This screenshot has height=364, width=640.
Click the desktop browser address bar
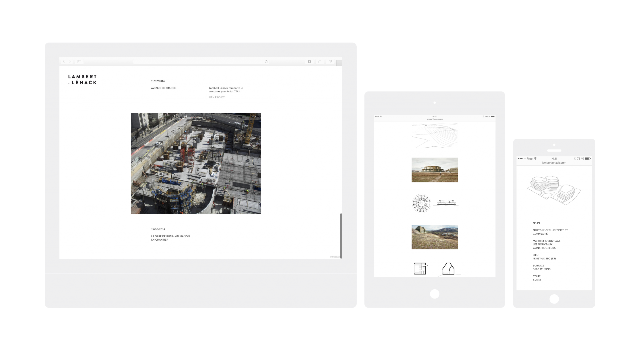(x=201, y=61)
